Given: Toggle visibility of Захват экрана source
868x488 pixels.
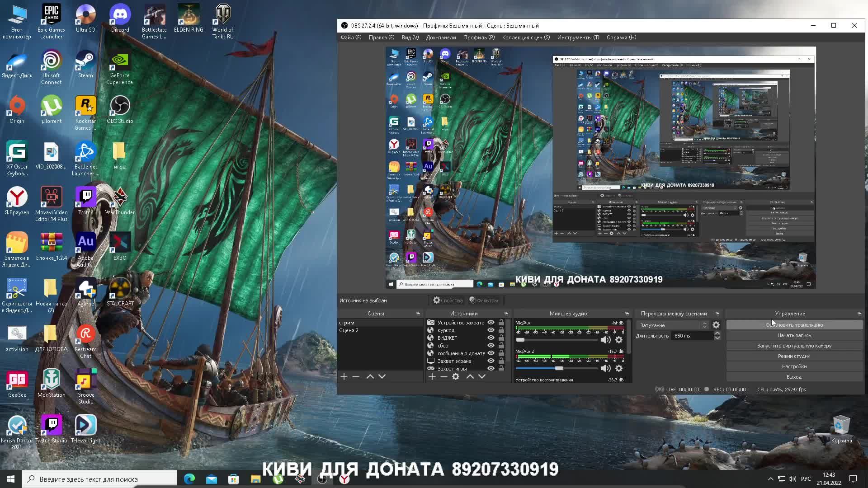Looking at the screenshot, I should (x=491, y=361).
